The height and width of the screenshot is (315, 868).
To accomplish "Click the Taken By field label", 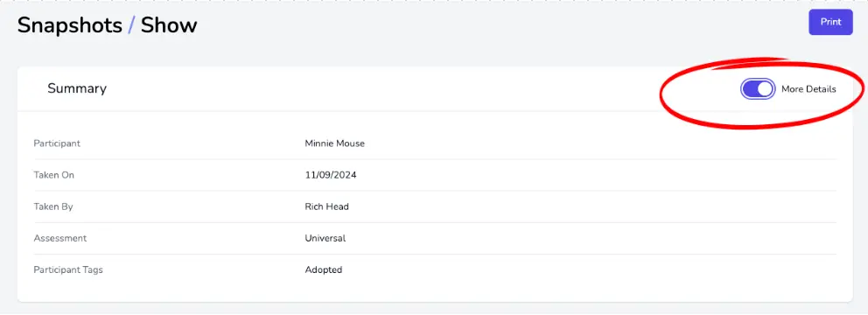I will pyautogui.click(x=53, y=206).
